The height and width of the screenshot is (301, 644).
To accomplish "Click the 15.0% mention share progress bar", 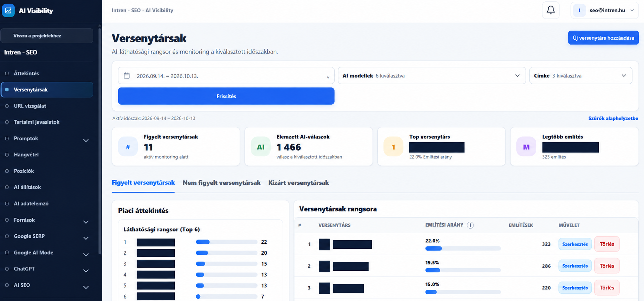I will 463,292.
